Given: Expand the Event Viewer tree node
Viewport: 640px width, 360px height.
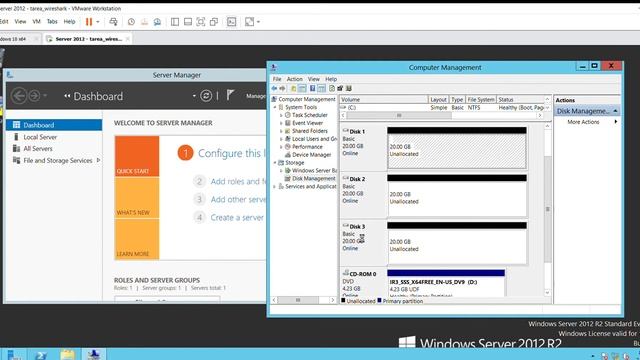Looking at the screenshot, I should (281, 123).
